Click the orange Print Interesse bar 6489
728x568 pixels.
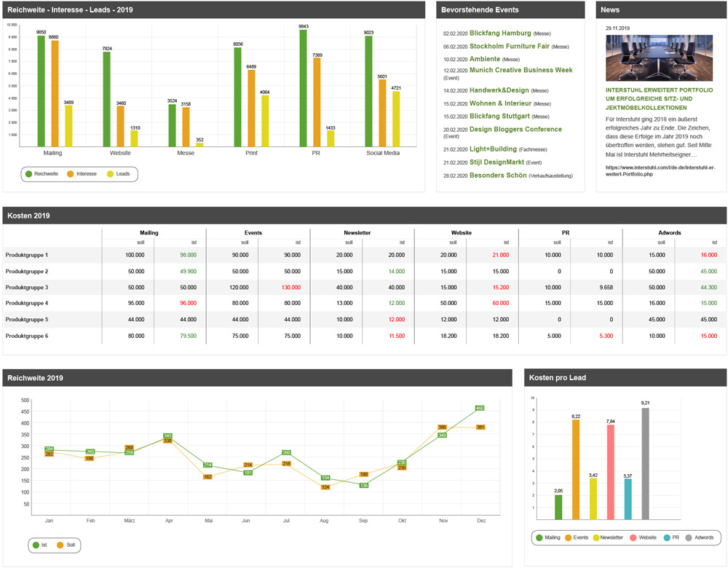click(x=251, y=109)
